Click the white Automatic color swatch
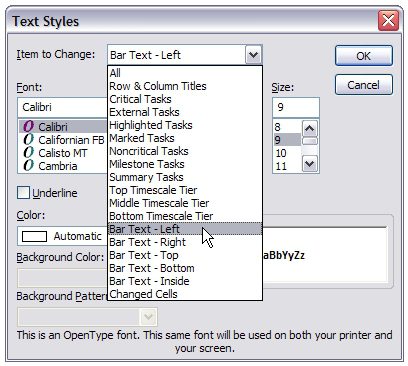Screen dimensions: 408x366 34,236
